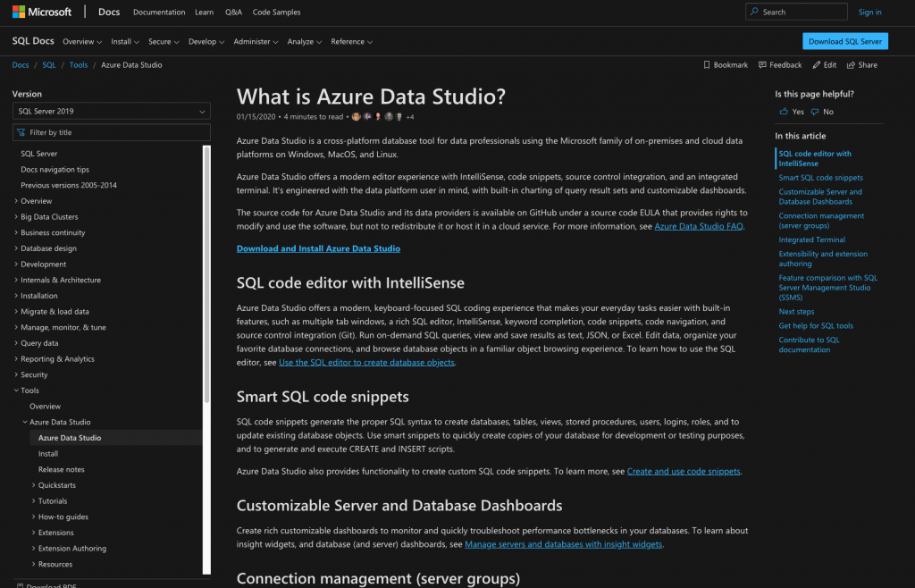This screenshot has width=915, height=588.
Task: Click the search magnifier icon
Action: tap(754, 12)
